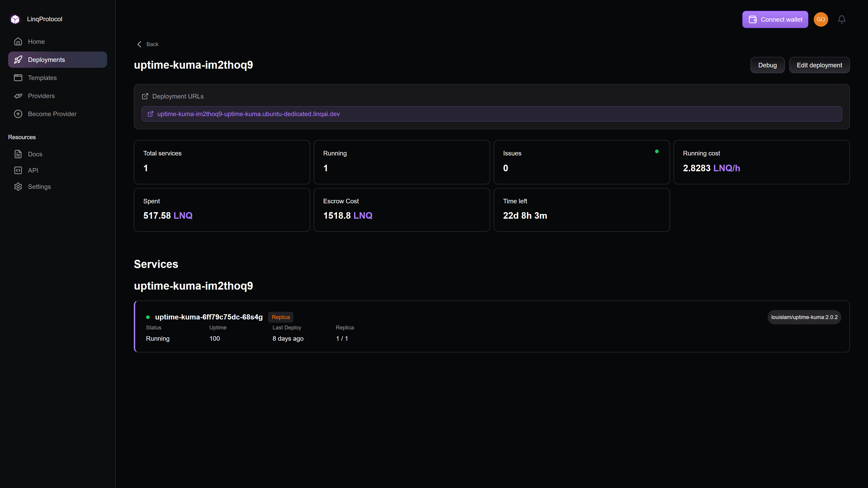Click the Replica badge on the service
The image size is (868, 488).
click(281, 317)
